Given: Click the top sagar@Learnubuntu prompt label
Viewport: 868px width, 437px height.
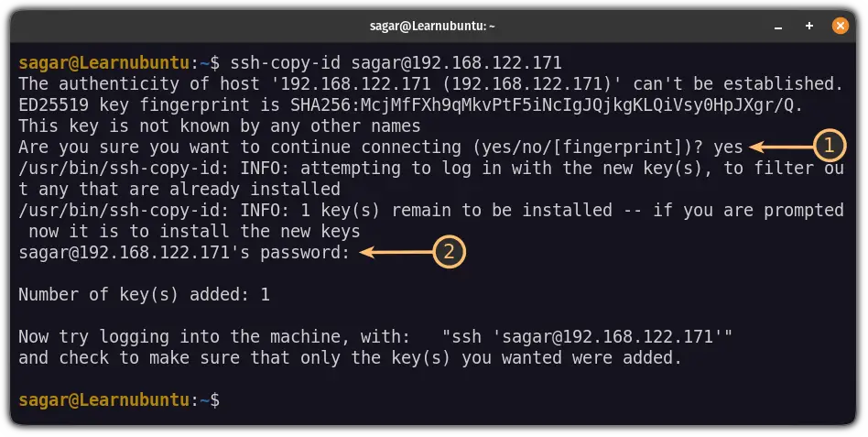Looking at the screenshot, I should 104,62.
